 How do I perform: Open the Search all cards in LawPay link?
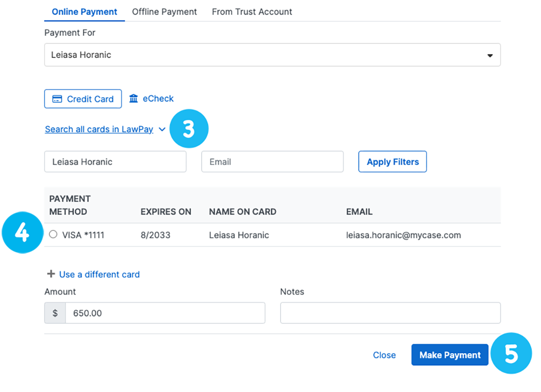click(99, 129)
